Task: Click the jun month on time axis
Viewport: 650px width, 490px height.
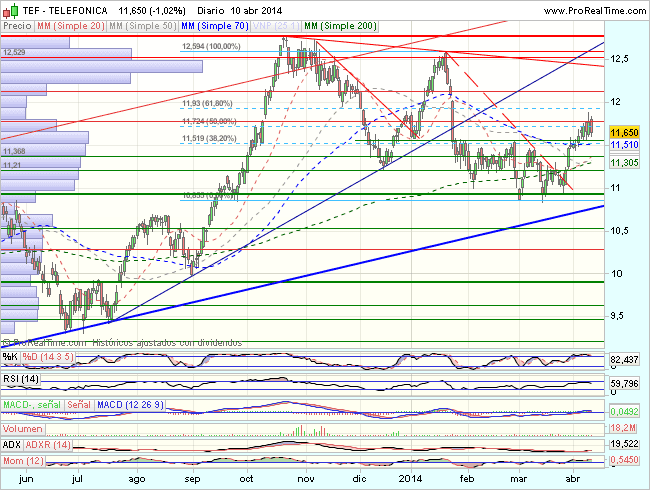Action: [26, 479]
